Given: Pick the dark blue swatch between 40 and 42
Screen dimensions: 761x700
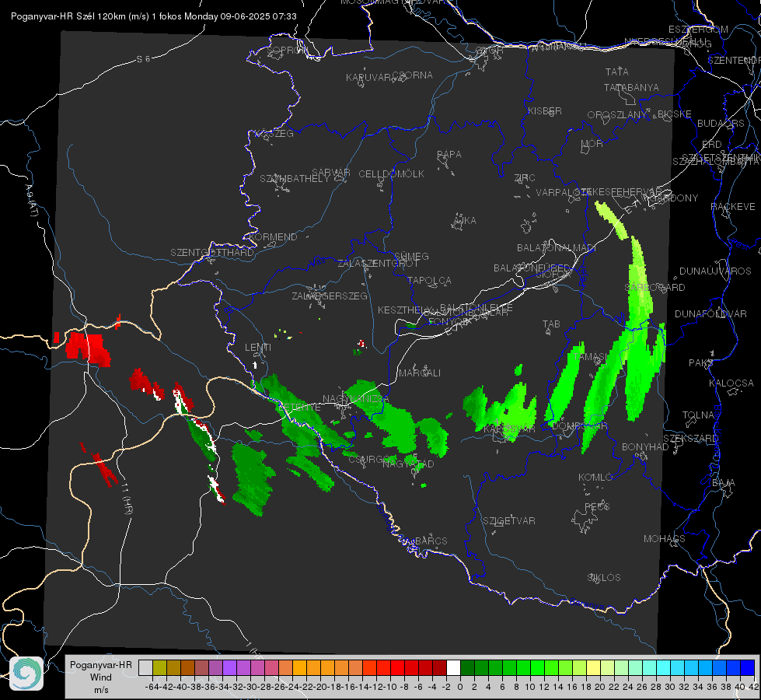Looking at the screenshot, I should (748, 668).
